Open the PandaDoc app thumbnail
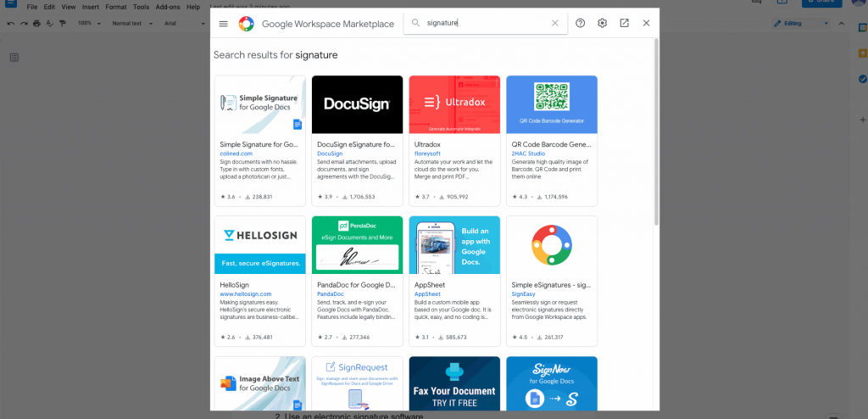The height and width of the screenshot is (419, 868). click(357, 245)
